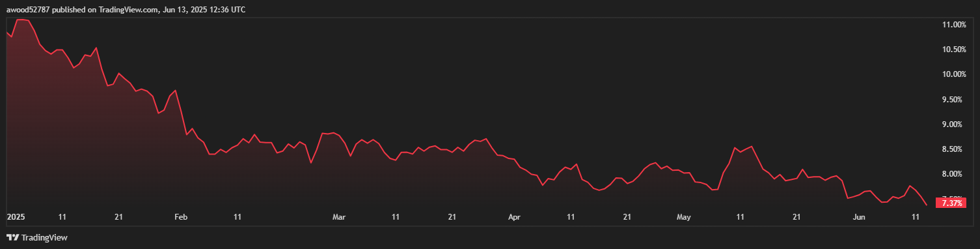This screenshot has height=249, width=980.
Task: Select the red 7.37% current price label
Action: 952,203
